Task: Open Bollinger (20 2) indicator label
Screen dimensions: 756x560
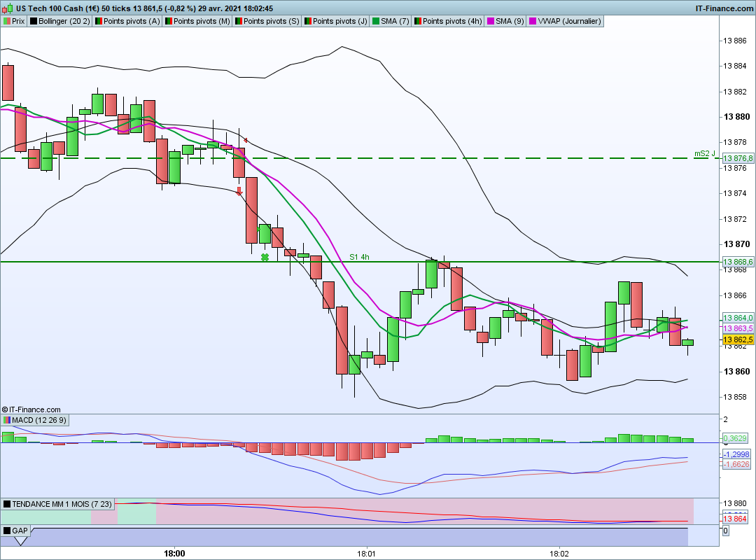Action: click(x=59, y=21)
